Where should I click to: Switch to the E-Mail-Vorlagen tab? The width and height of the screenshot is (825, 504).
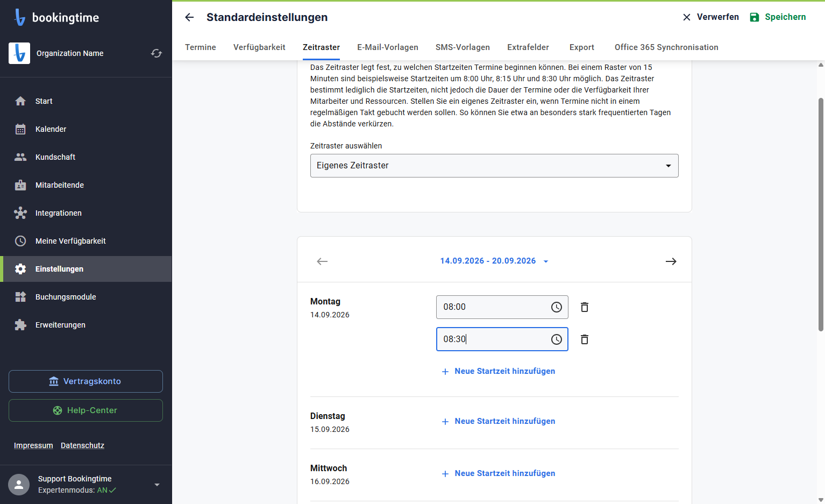(388, 47)
